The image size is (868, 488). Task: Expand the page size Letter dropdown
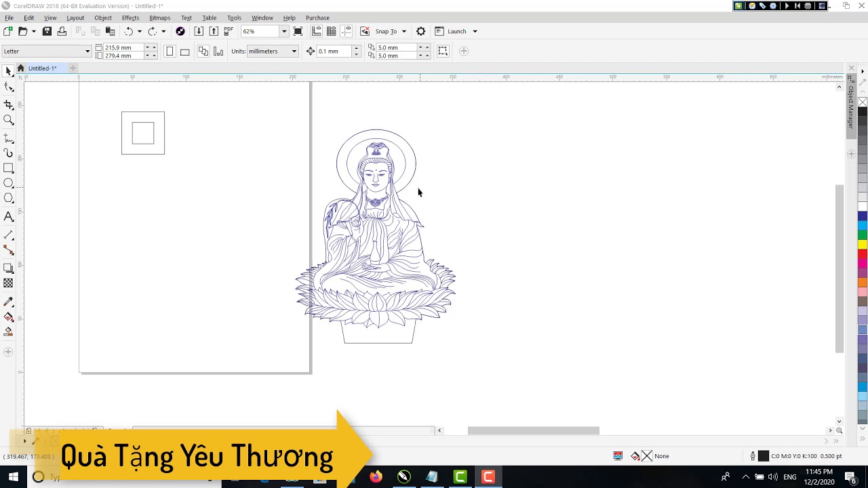pos(87,51)
